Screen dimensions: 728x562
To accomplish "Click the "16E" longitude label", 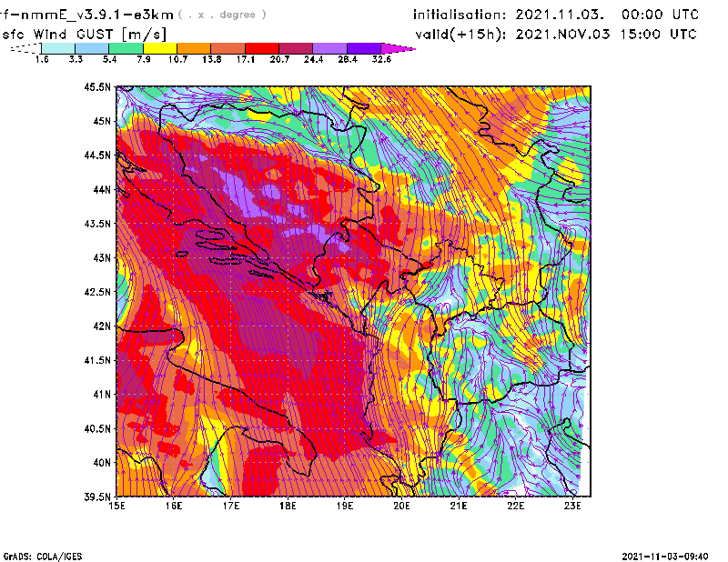I will coord(174,506).
